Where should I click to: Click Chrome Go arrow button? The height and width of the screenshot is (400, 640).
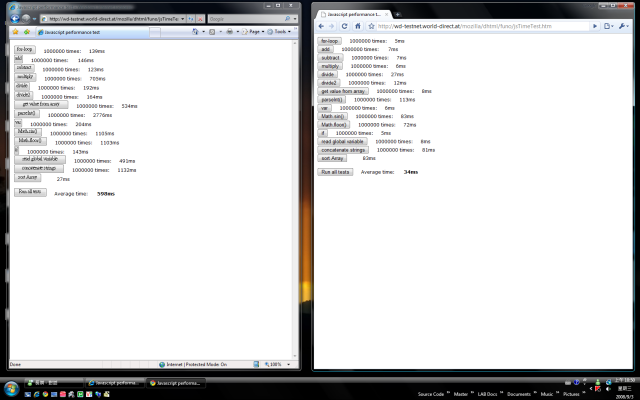pyautogui.click(x=595, y=26)
